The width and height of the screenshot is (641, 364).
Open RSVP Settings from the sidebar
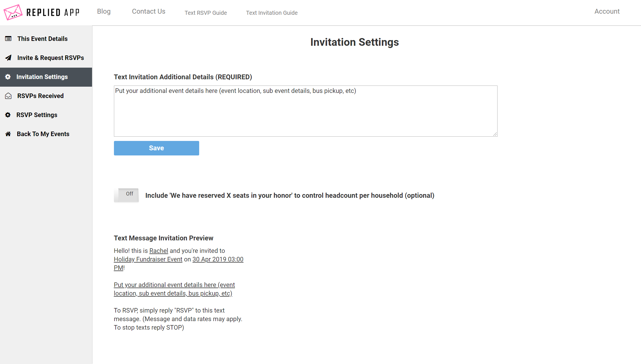click(x=37, y=115)
